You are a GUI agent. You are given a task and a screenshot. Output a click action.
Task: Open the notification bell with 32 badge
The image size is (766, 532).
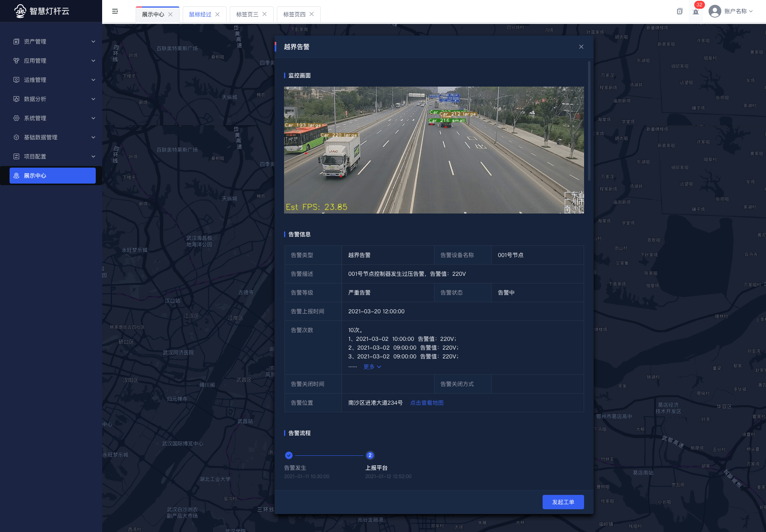point(696,12)
